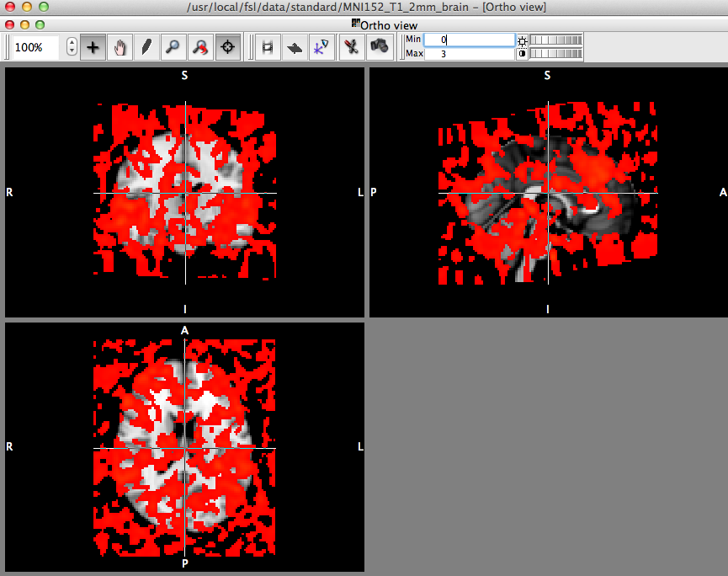Close the inner Ortho view window
This screenshot has height=576, width=728.
[10, 24]
